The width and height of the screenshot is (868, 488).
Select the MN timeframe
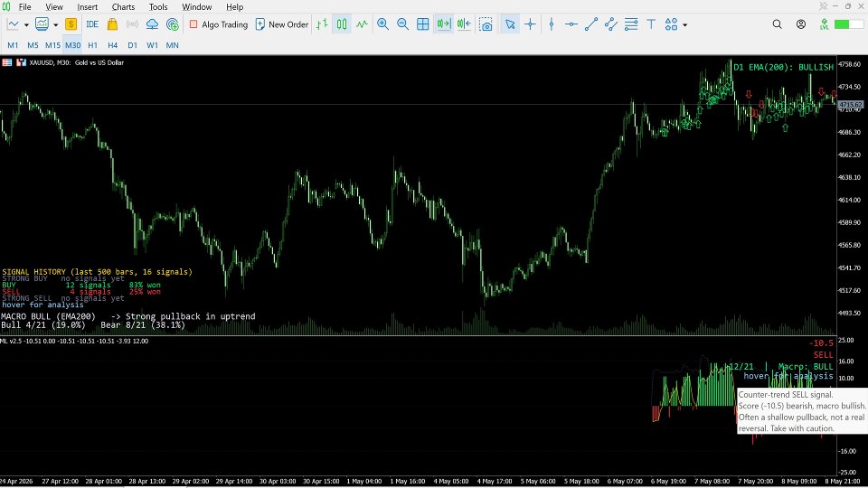[x=172, y=45]
